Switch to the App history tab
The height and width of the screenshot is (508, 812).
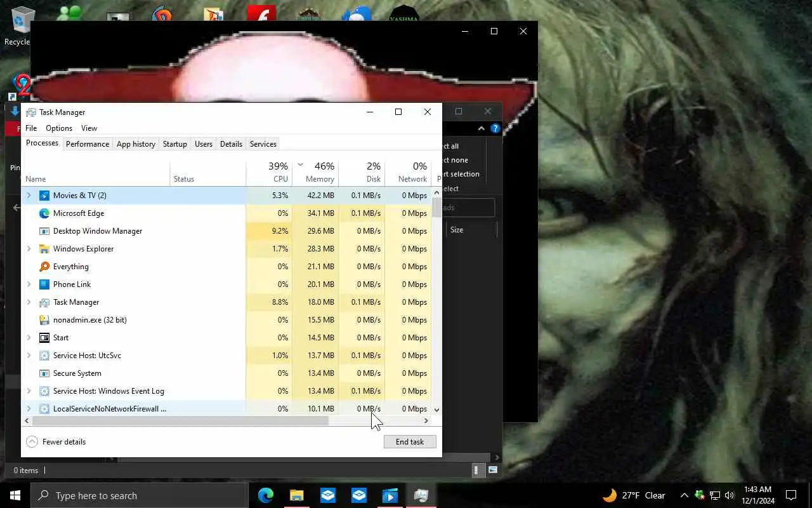click(x=136, y=144)
